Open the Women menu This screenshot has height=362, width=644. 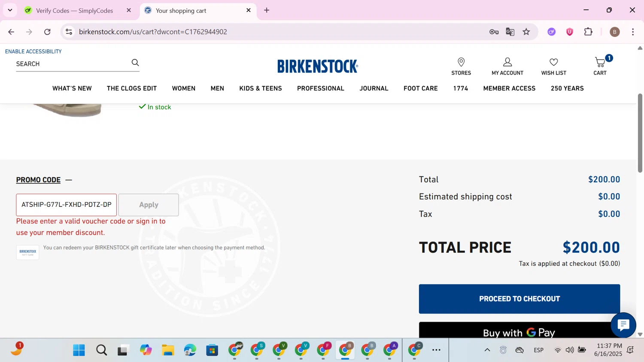click(184, 88)
